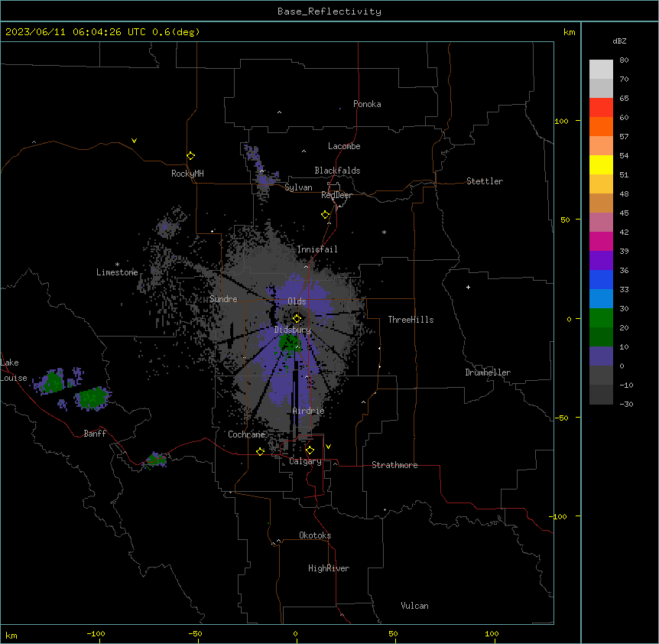Pick the bright green 20-30 dBZ legend swatch
The height and width of the screenshot is (644, 659).
pyautogui.click(x=601, y=318)
